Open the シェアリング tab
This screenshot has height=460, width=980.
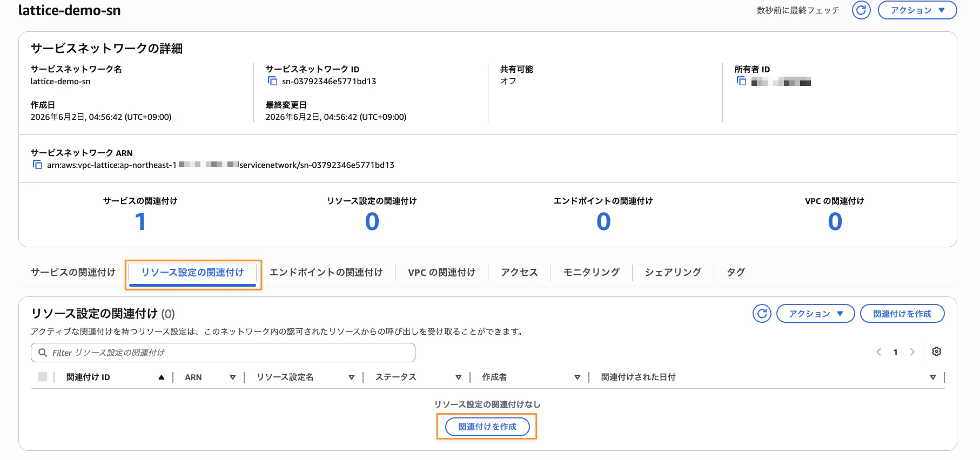point(673,272)
